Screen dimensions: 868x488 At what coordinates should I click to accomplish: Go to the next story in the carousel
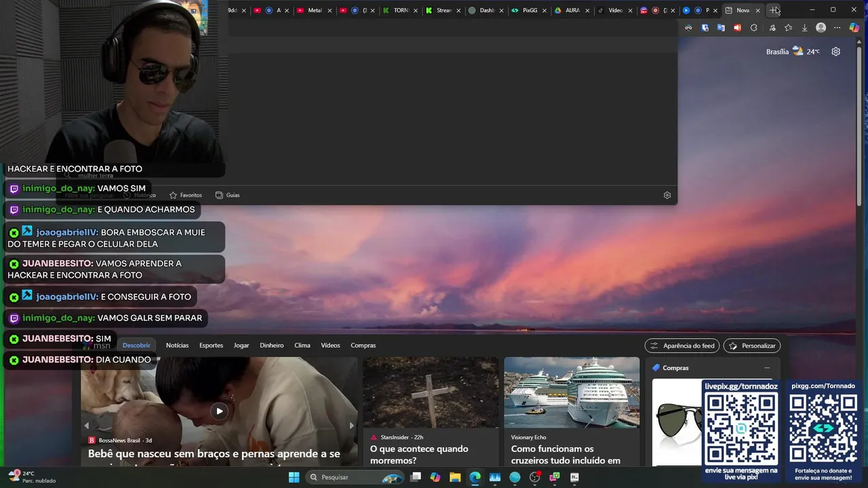[351, 426]
